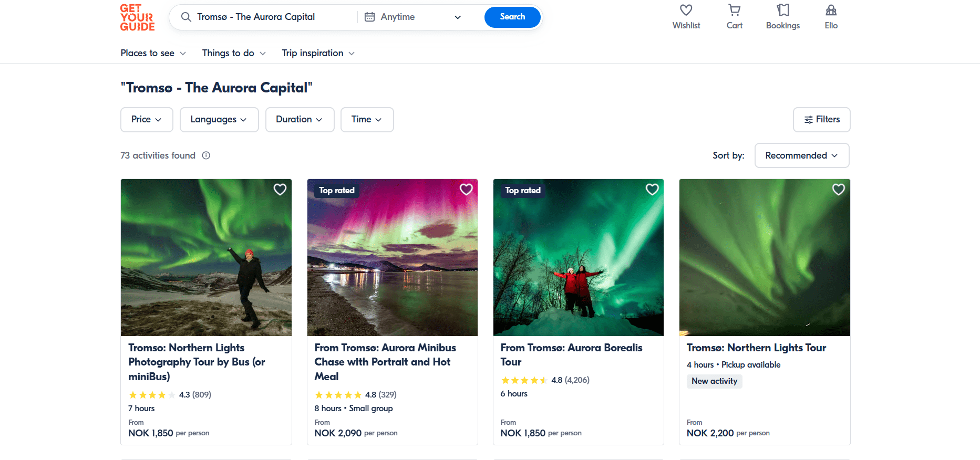Open the Elio profile icon
980x460 pixels.
pos(831,11)
